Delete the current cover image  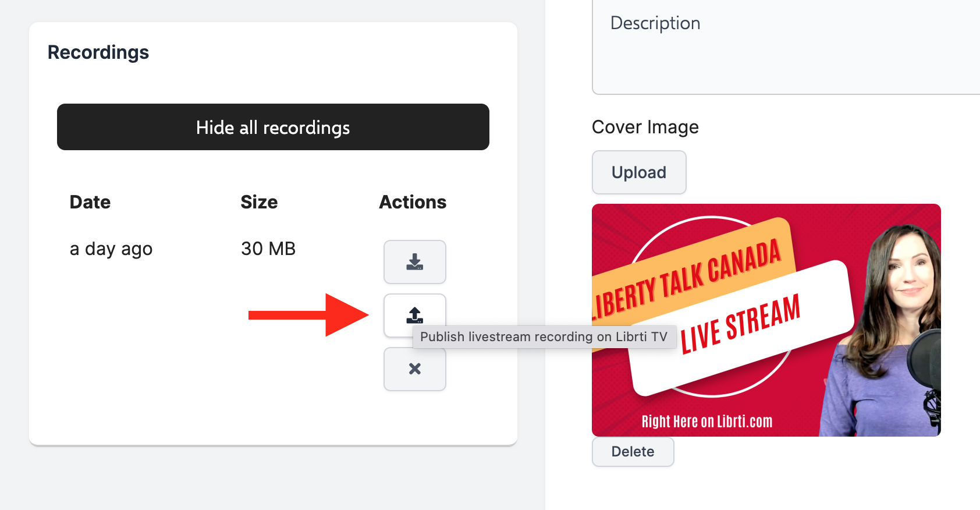(x=633, y=452)
